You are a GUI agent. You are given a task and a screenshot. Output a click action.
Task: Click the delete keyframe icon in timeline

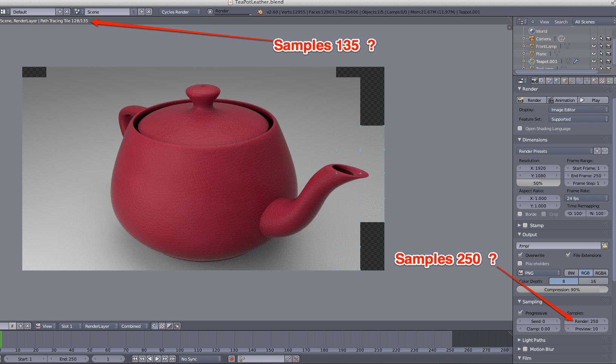[296, 359]
